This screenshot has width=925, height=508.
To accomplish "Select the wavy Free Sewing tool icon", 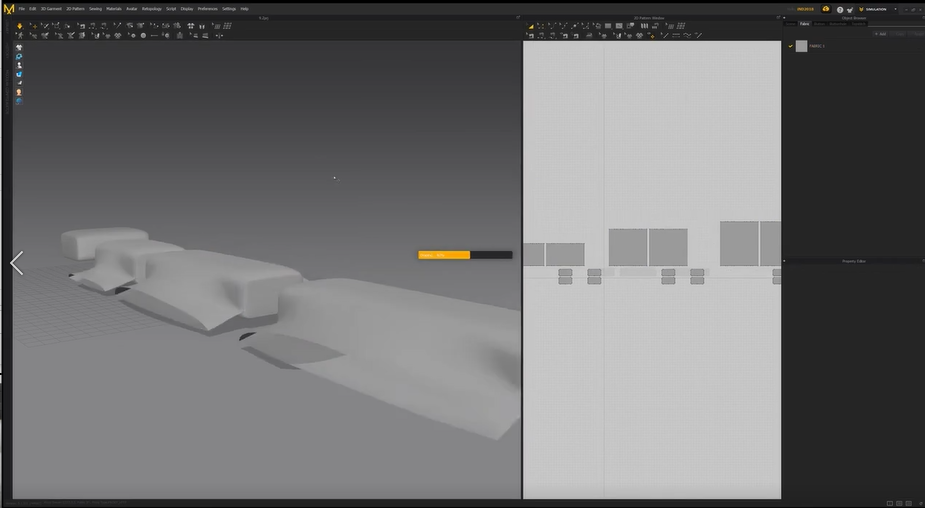I will click(687, 35).
